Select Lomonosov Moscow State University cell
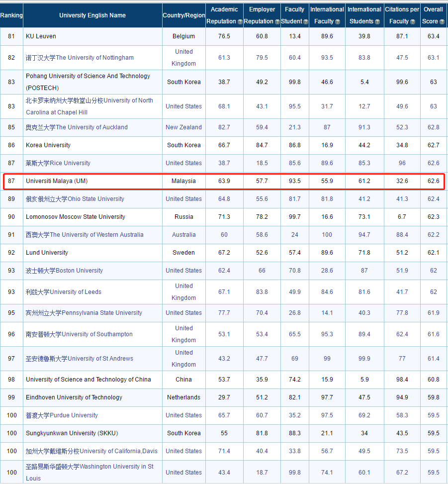 [x=92, y=217]
